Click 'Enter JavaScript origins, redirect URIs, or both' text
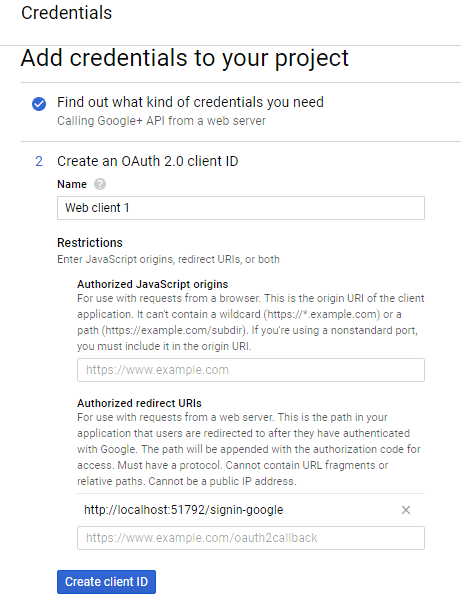 (168, 259)
